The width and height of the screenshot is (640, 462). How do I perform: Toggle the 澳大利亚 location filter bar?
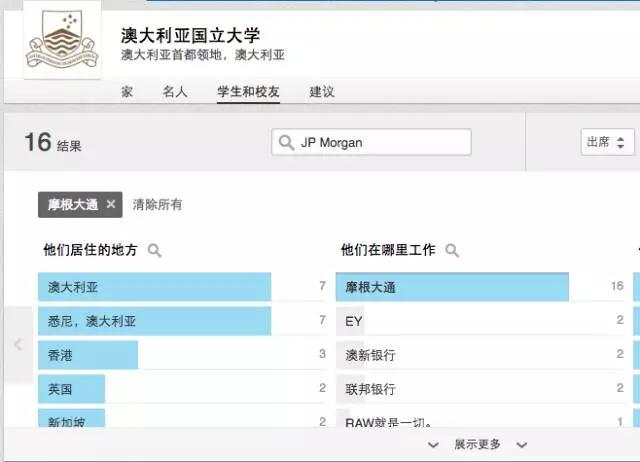pyautogui.click(x=155, y=287)
